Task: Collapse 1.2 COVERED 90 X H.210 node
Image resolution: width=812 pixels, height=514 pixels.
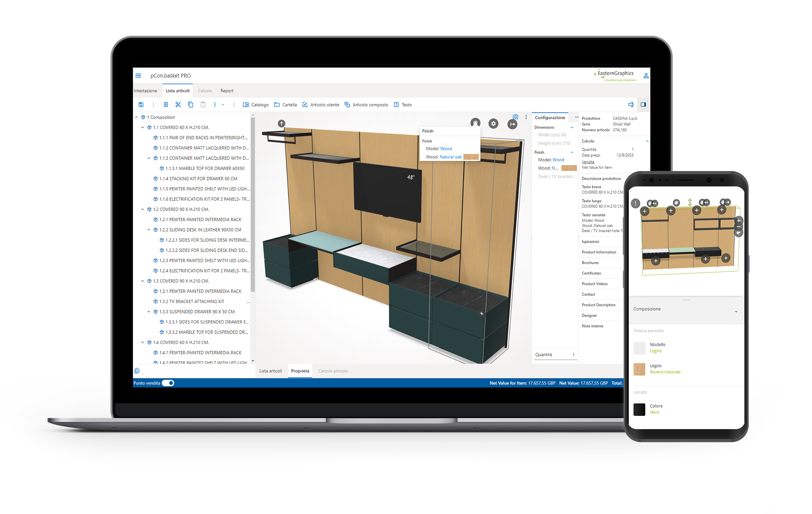Action: [x=143, y=209]
